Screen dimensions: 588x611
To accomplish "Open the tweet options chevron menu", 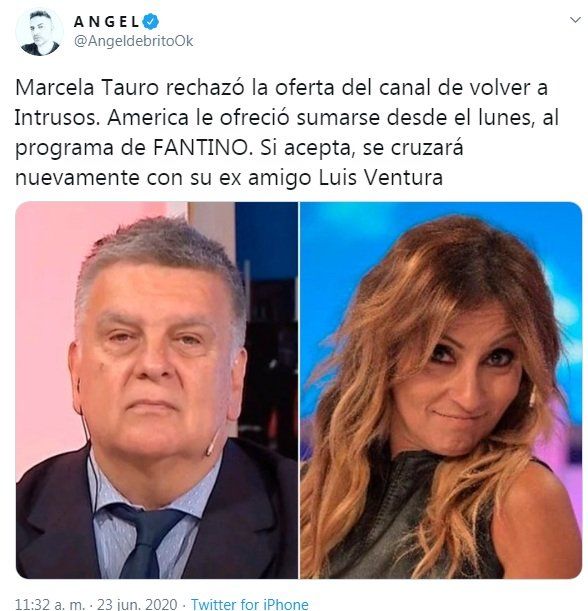I will pyautogui.click(x=575, y=20).
